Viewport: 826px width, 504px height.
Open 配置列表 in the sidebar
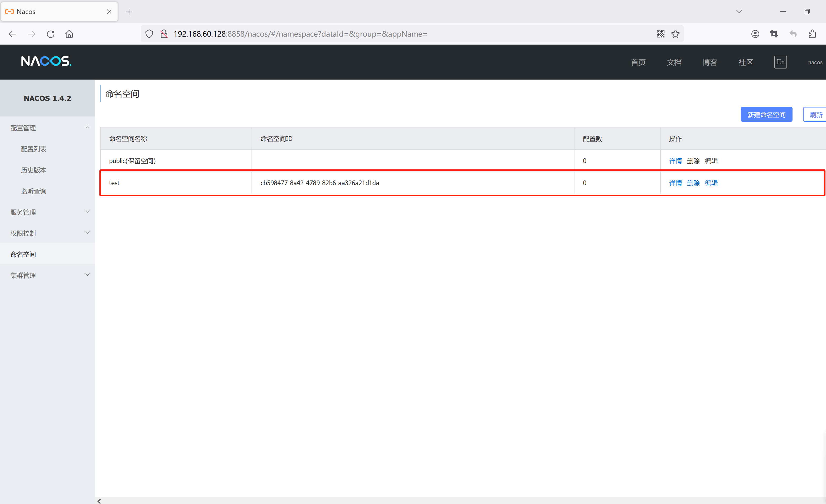(33, 149)
